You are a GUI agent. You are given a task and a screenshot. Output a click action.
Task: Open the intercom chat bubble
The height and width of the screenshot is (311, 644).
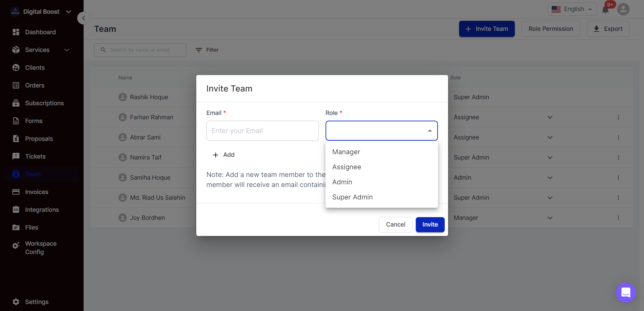625,292
